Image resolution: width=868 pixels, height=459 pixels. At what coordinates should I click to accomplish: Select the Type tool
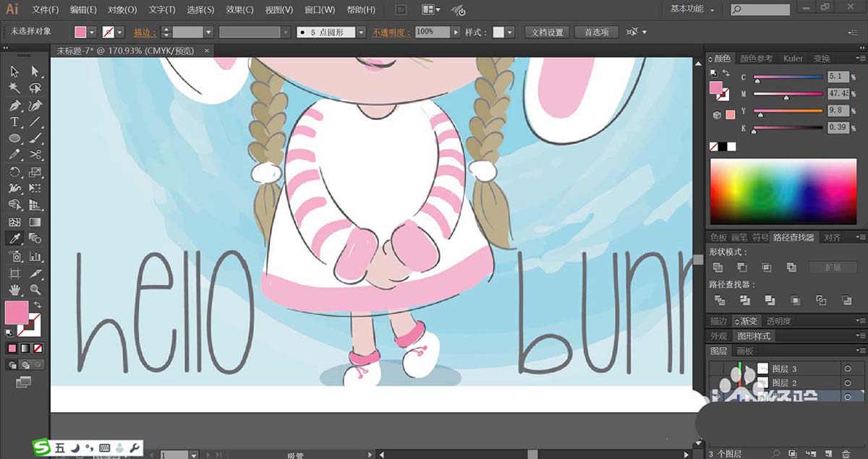tap(14, 121)
